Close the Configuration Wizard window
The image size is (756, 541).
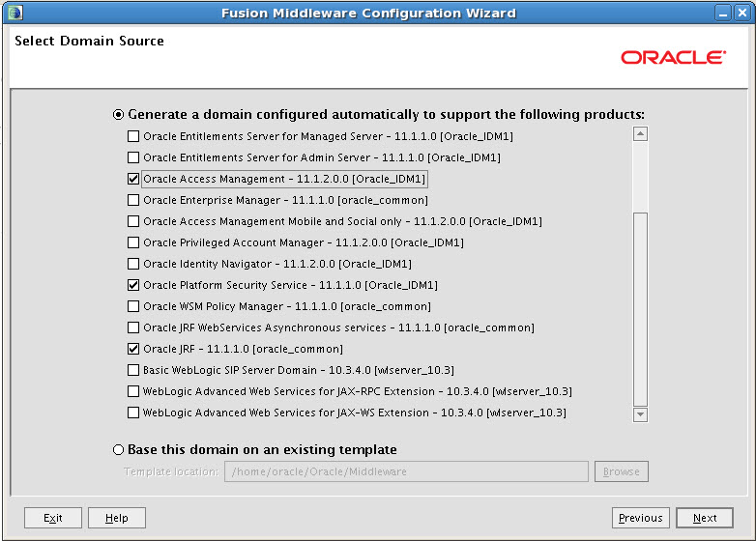[x=742, y=13]
